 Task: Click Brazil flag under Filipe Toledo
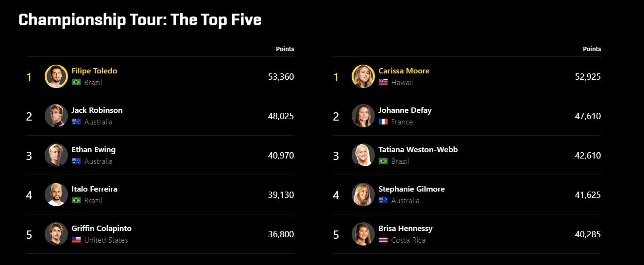point(76,83)
